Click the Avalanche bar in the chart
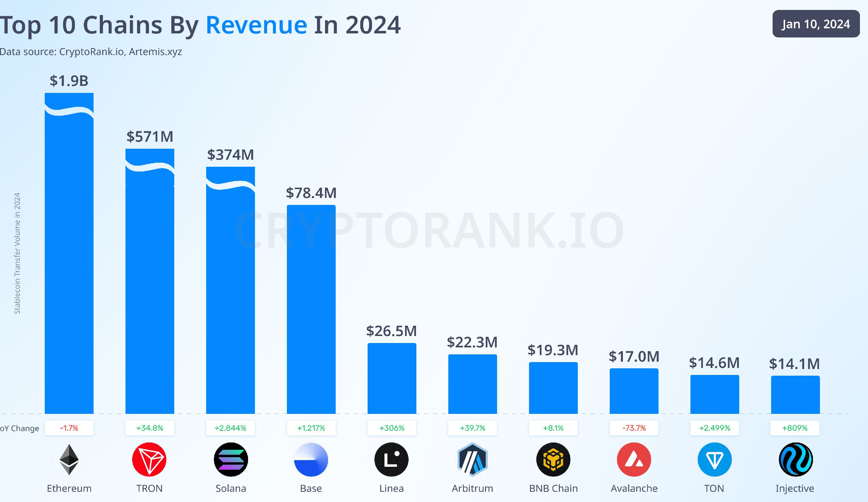This screenshot has width=868, height=502. click(634, 391)
